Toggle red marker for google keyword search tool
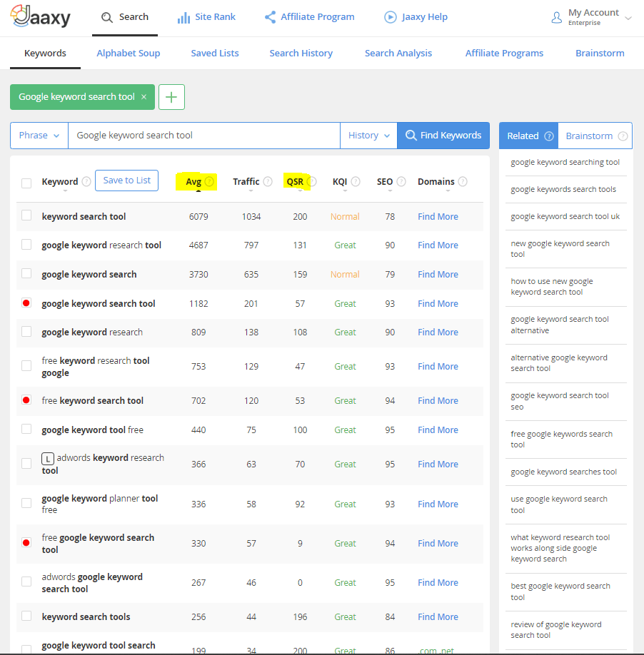Viewport: 644px width, 655px height. [26, 303]
